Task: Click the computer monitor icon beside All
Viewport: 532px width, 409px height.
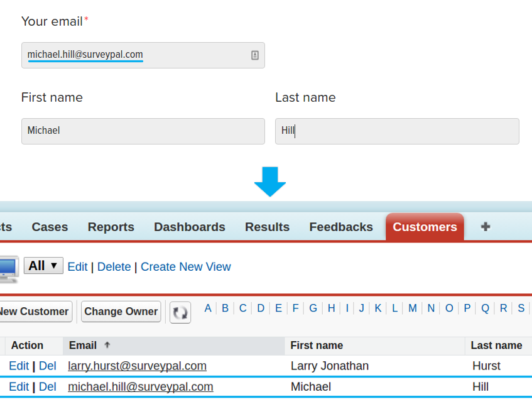Action: 9,270
